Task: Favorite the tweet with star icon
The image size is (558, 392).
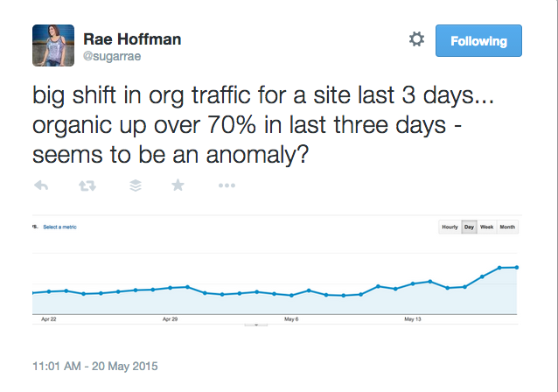Action: [x=178, y=185]
